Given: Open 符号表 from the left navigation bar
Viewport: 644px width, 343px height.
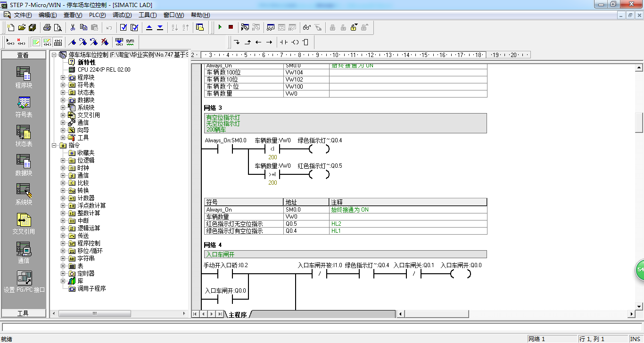Looking at the screenshot, I should (x=24, y=107).
